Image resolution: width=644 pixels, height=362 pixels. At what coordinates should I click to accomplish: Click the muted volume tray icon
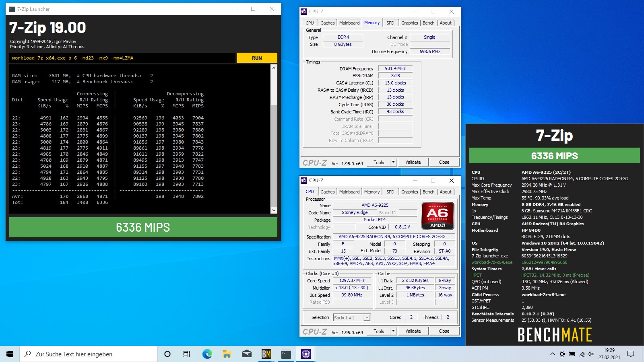(x=591, y=354)
